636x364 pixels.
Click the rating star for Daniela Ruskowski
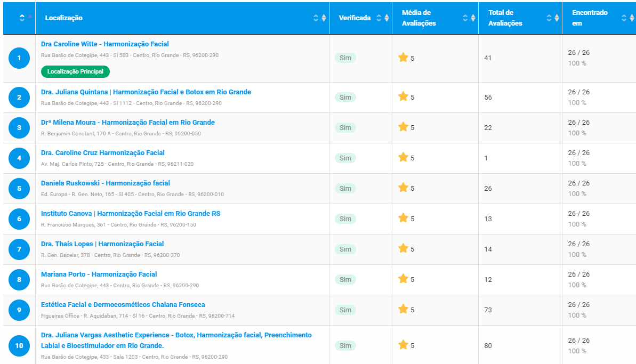[x=403, y=188]
